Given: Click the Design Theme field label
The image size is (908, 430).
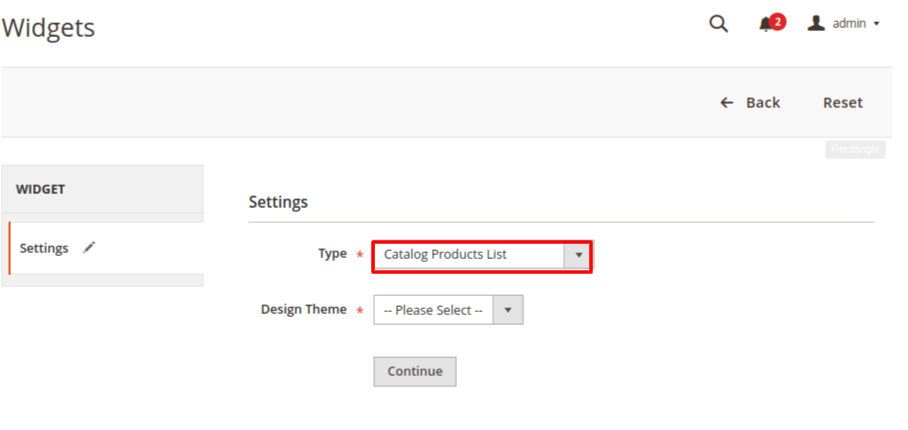Looking at the screenshot, I should [x=303, y=310].
